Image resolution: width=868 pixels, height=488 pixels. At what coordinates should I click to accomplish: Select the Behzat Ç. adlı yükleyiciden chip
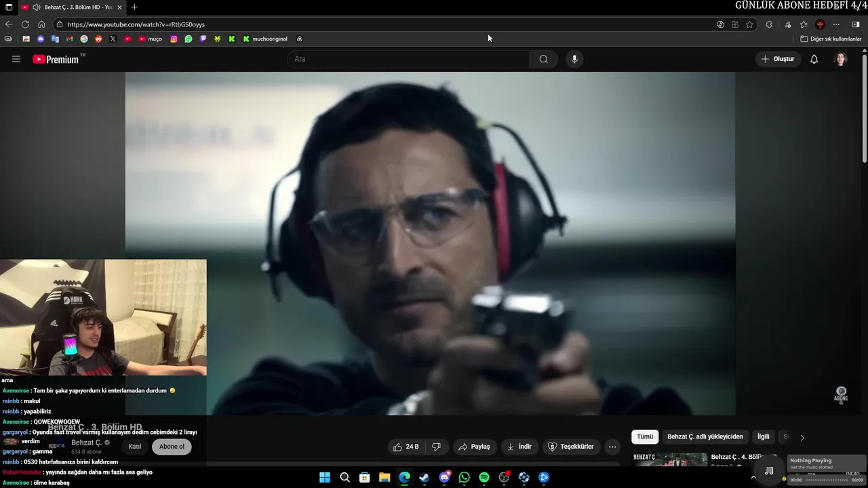tap(705, 437)
